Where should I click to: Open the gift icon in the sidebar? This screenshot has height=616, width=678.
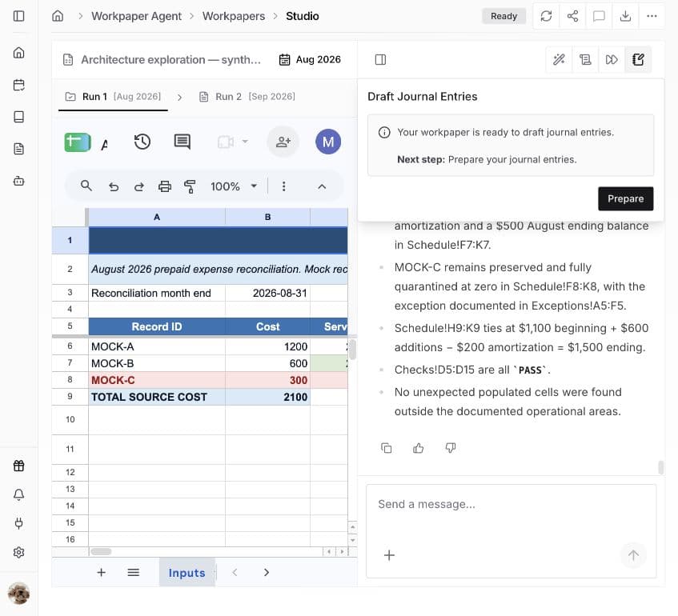click(x=18, y=466)
